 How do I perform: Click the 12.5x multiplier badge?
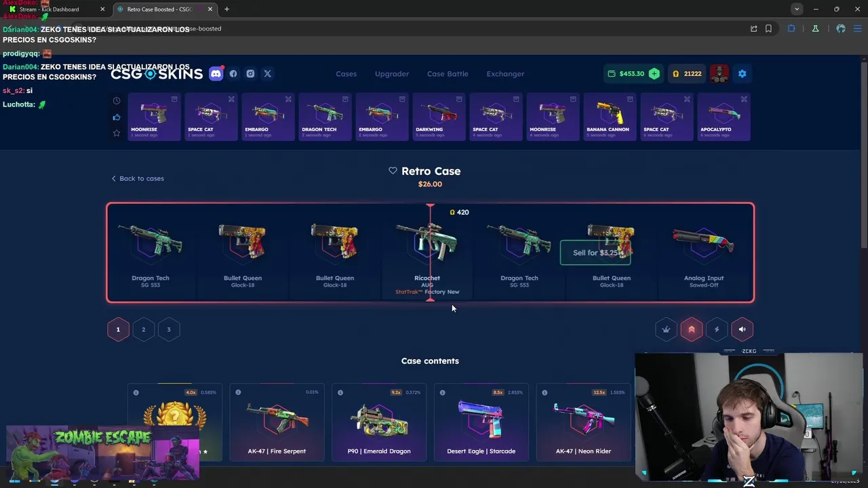click(599, 392)
